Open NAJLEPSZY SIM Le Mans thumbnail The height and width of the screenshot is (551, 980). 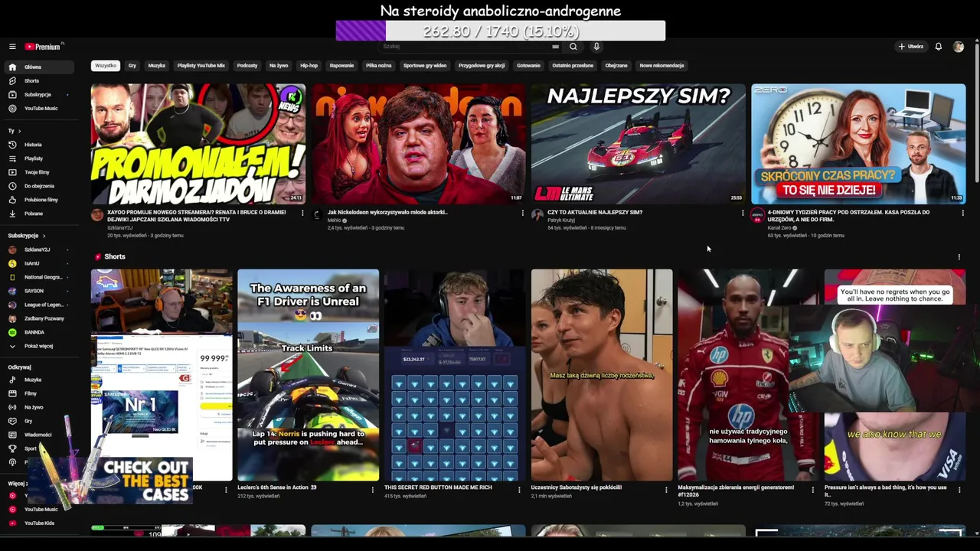[638, 143]
